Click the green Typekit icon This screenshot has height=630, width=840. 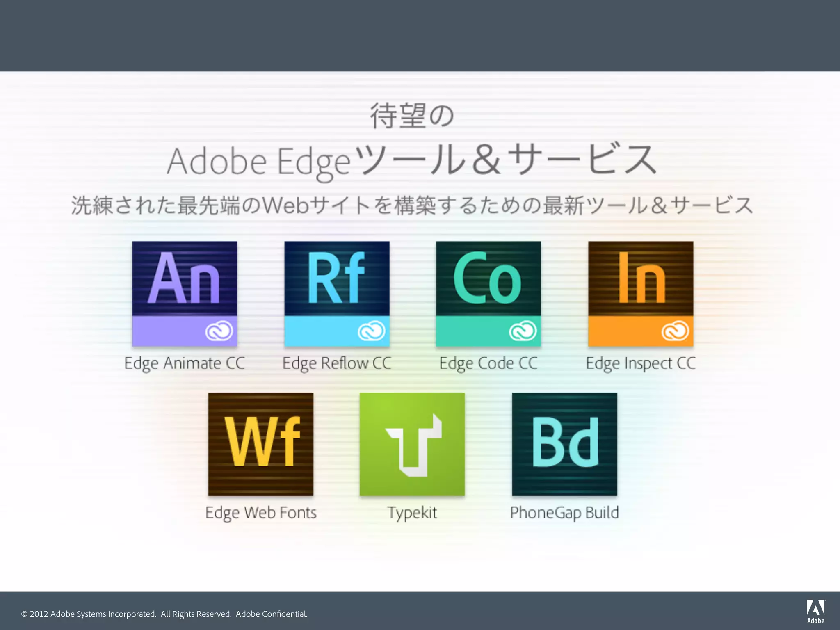click(x=412, y=444)
